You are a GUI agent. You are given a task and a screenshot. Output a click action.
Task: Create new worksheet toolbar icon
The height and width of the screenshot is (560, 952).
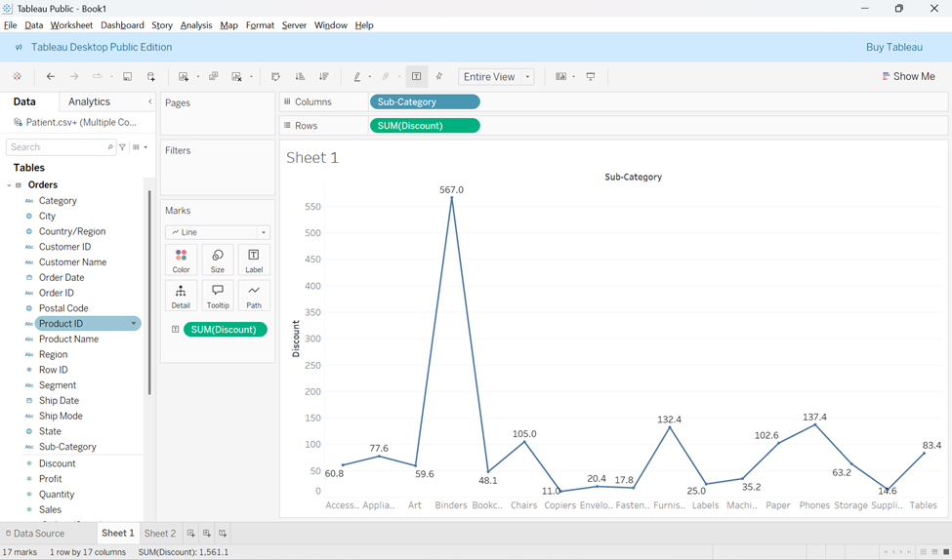pyautogui.click(x=184, y=76)
